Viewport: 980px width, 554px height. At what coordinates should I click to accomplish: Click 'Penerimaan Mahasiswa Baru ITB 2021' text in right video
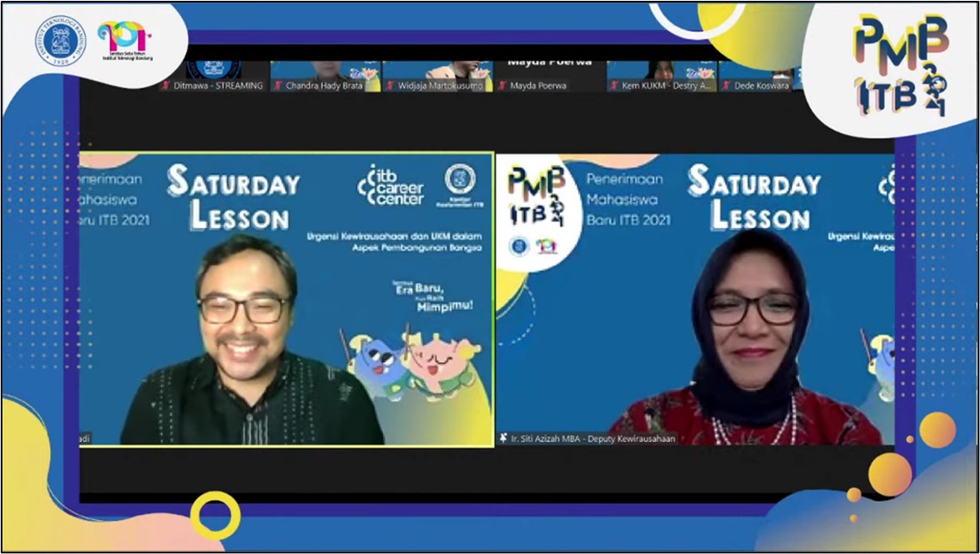tap(628, 200)
